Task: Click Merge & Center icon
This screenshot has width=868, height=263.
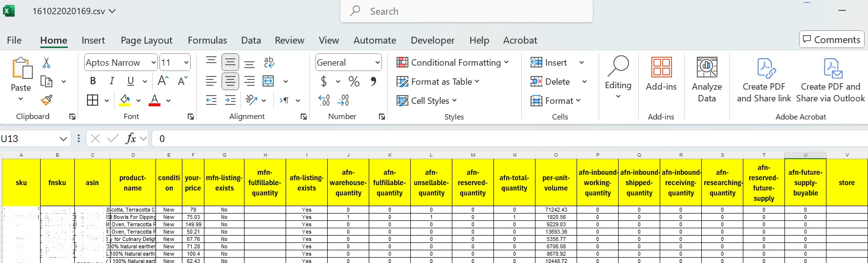Action: 268,81
